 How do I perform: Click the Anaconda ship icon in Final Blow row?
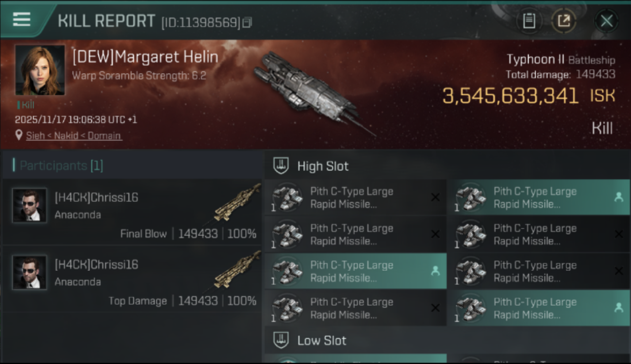[238, 202]
